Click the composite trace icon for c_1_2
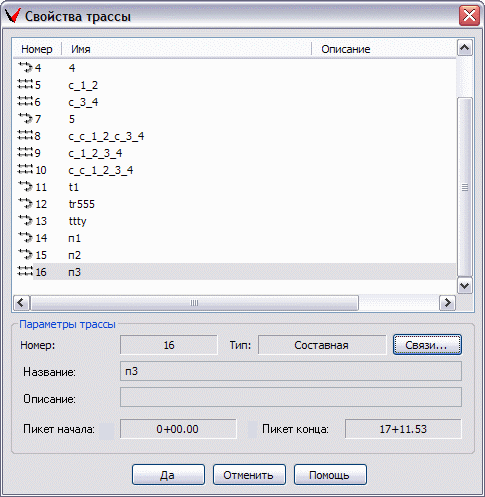The image size is (485, 497). tap(25, 84)
